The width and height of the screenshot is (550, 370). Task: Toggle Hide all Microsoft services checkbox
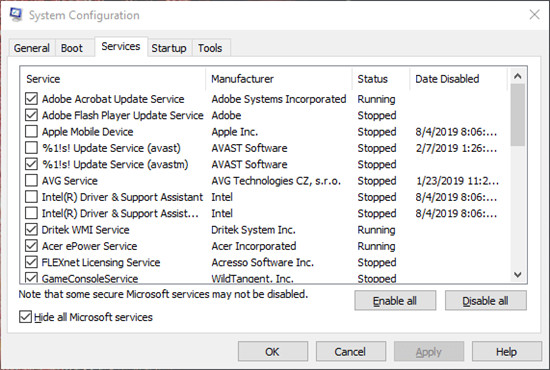coord(25,317)
